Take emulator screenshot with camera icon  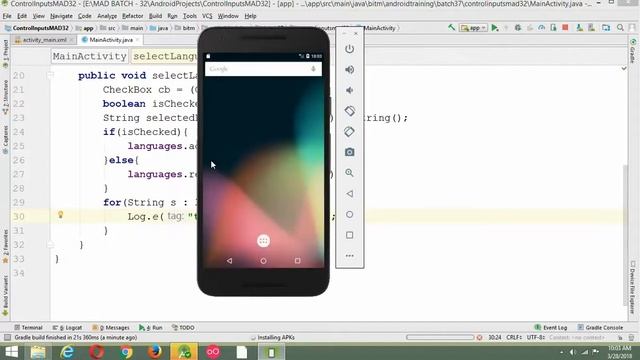pyautogui.click(x=349, y=152)
